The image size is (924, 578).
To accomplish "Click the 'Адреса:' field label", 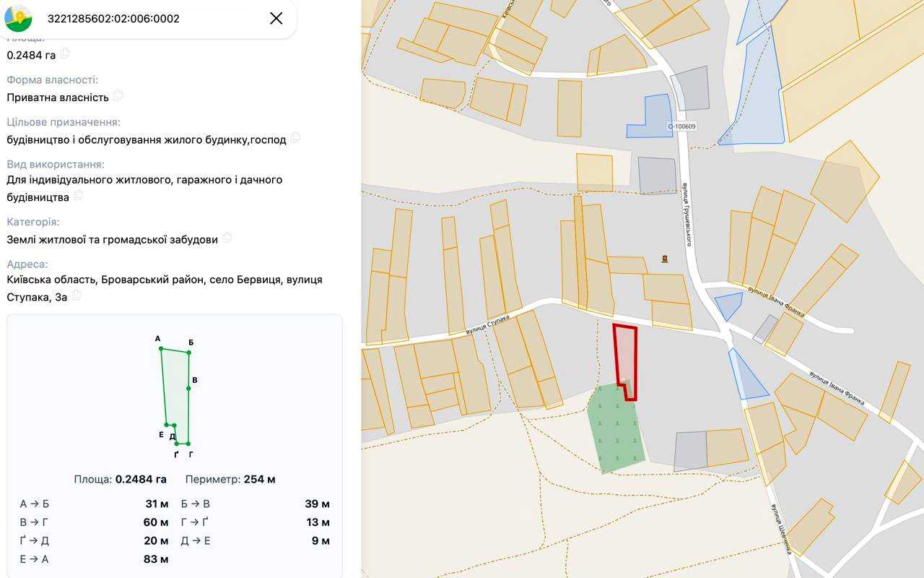I will point(27,264).
